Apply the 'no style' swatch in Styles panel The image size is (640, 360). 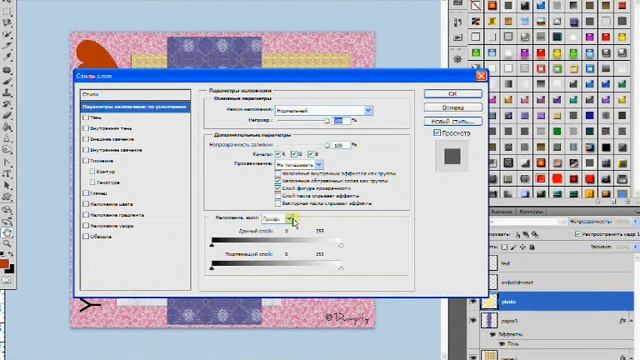coord(476,5)
